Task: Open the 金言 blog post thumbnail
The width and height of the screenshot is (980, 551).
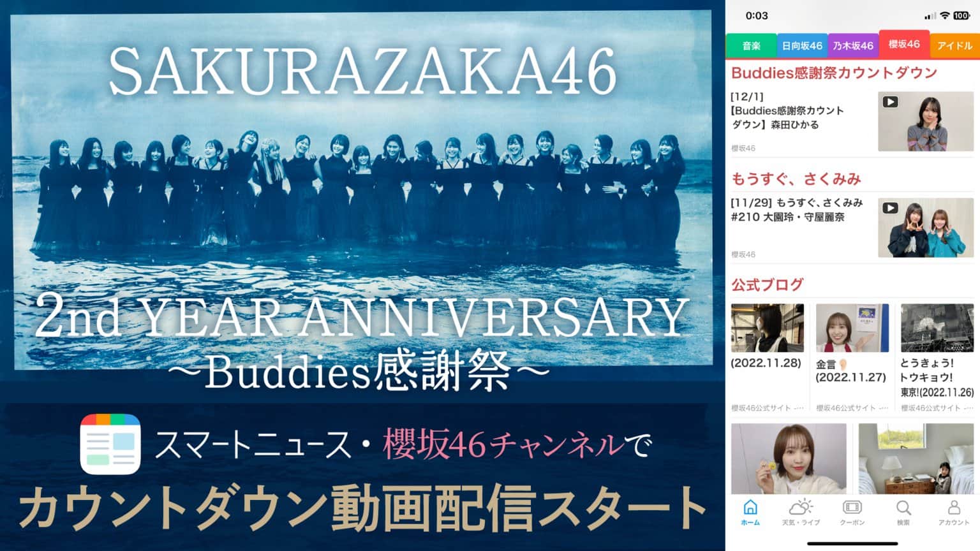Action: 852,328
